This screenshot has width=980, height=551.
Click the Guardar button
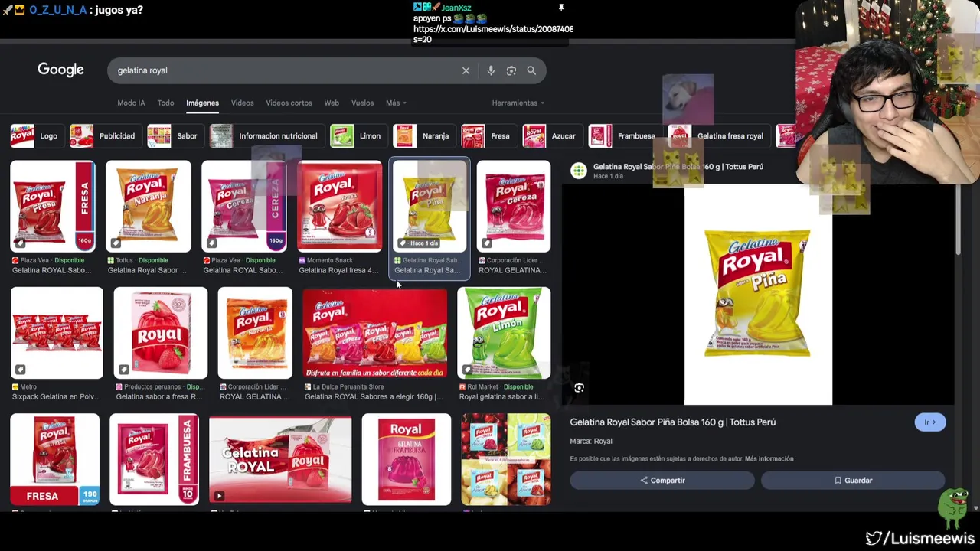tap(853, 481)
